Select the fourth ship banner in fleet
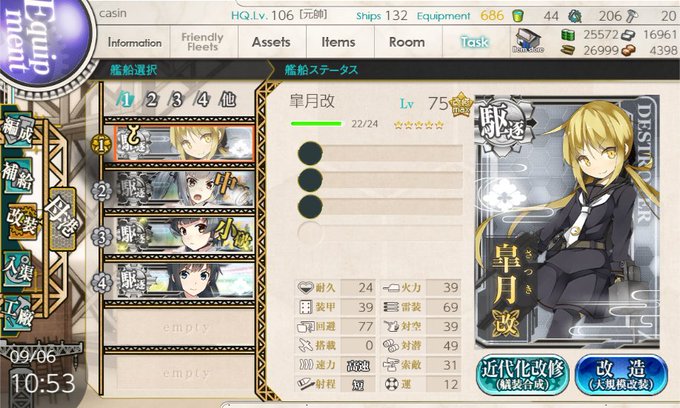 point(185,281)
